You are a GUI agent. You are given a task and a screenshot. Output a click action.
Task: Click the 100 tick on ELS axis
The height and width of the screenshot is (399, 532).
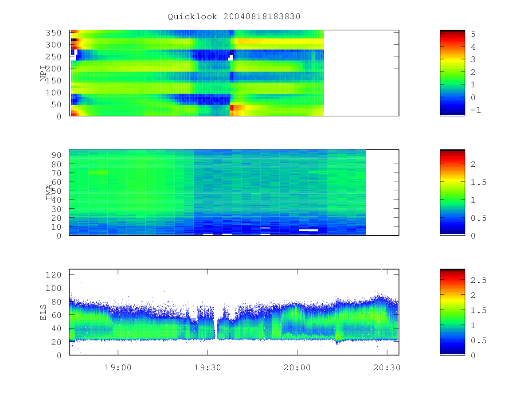point(55,288)
